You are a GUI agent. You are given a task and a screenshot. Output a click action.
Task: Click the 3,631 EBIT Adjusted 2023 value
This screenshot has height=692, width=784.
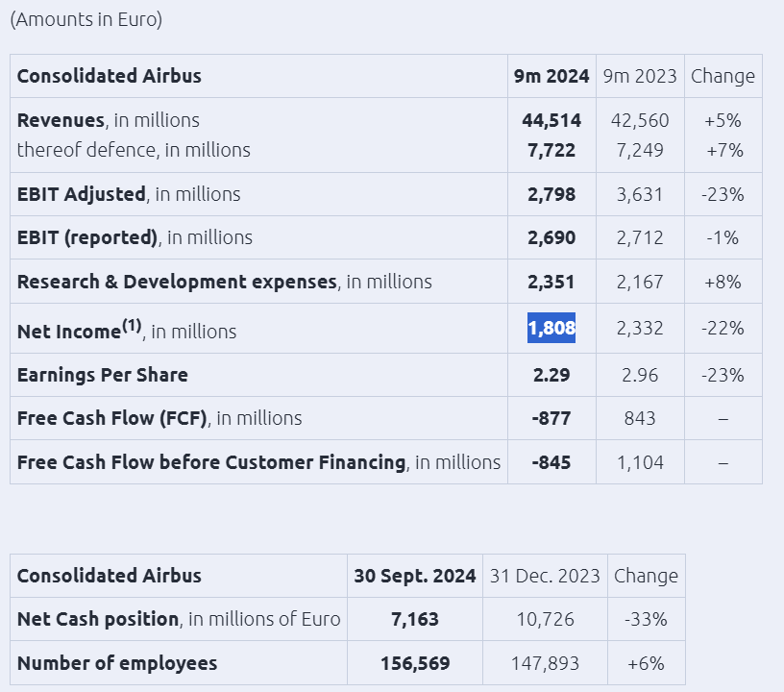coord(640,194)
